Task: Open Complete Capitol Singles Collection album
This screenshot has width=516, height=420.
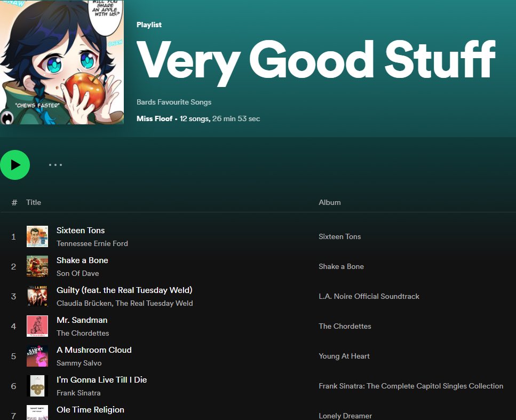Action: 411,386
